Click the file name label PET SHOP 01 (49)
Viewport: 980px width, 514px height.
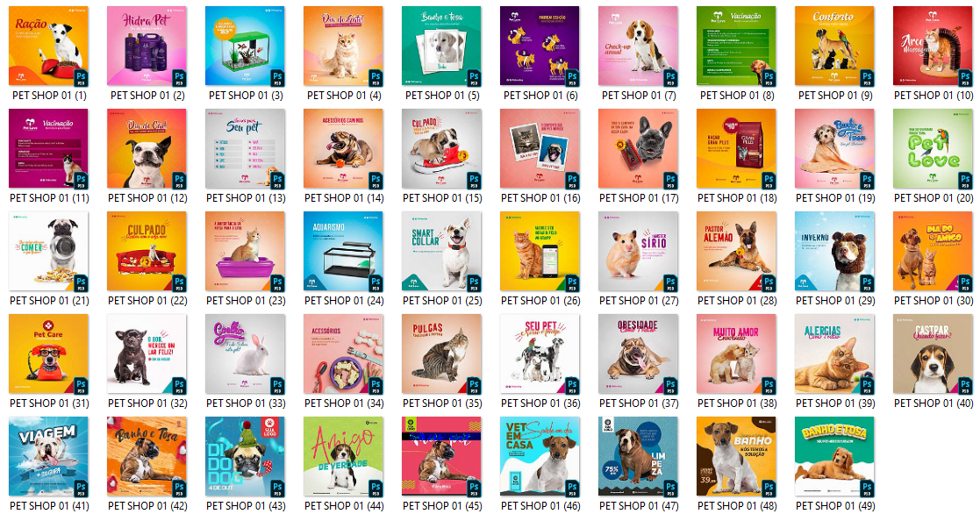pyautogui.click(x=835, y=506)
